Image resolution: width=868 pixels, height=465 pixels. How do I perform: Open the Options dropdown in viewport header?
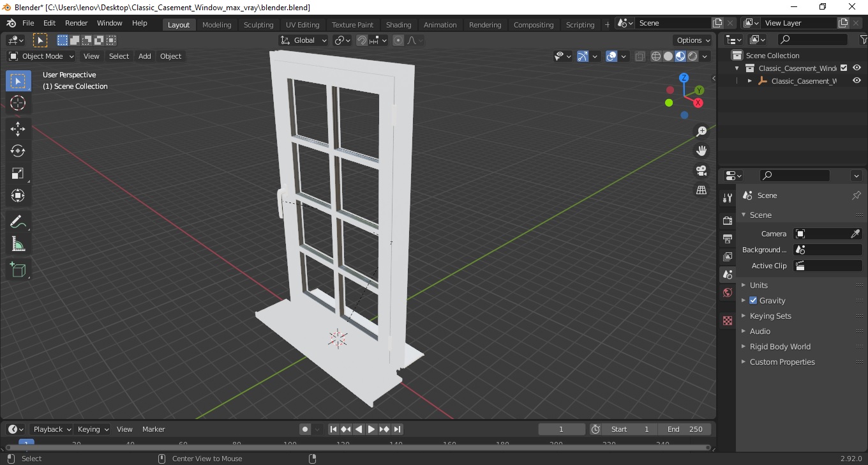[x=694, y=40]
